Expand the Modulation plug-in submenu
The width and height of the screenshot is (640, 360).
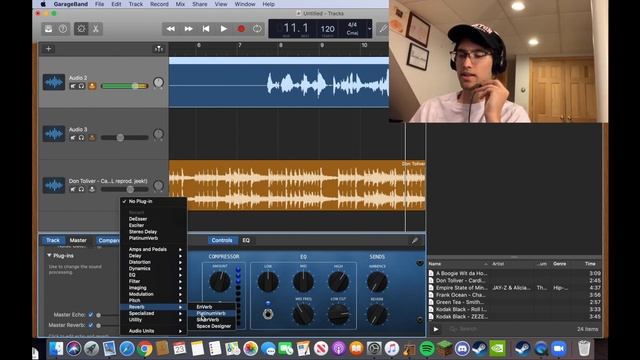point(153,294)
